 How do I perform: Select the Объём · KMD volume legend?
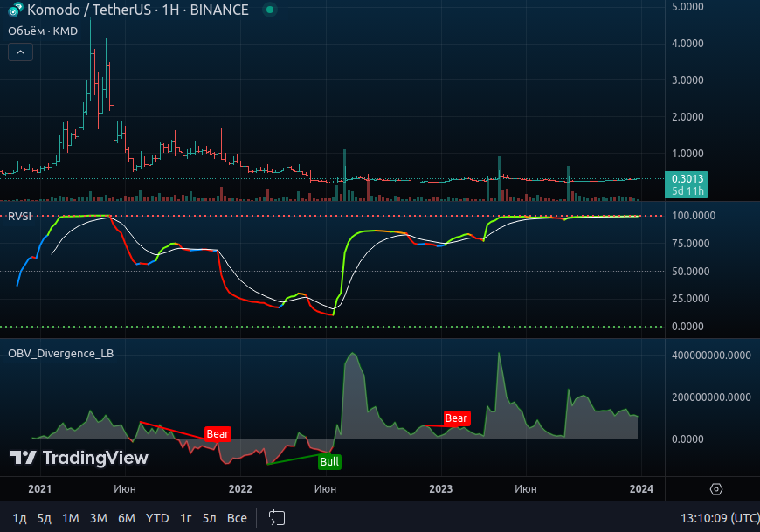(43, 31)
